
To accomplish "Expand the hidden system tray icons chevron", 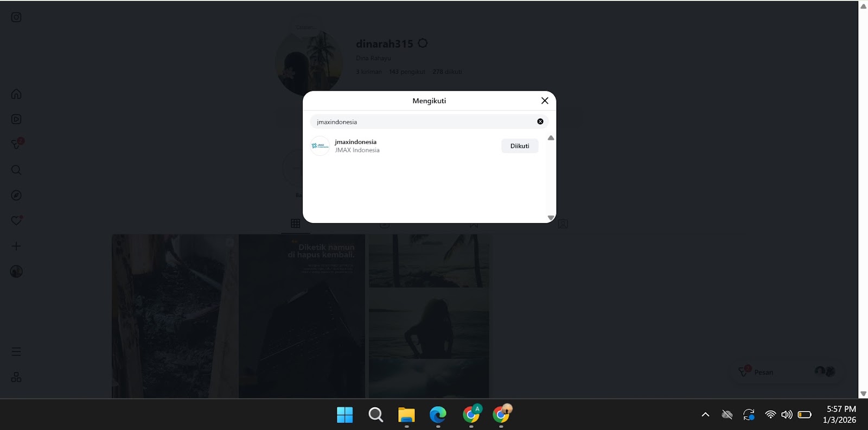I will click(x=705, y=415).
